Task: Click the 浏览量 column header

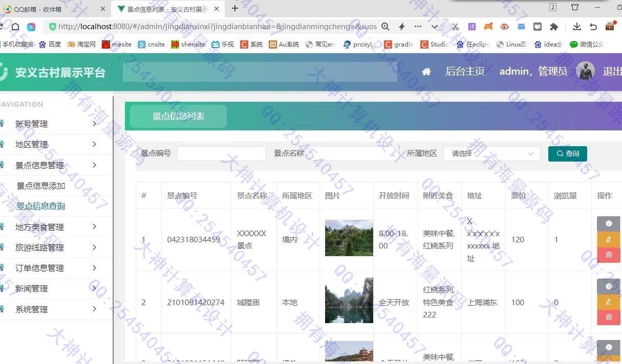Action: pyautogui.click(x=565, y=195)
